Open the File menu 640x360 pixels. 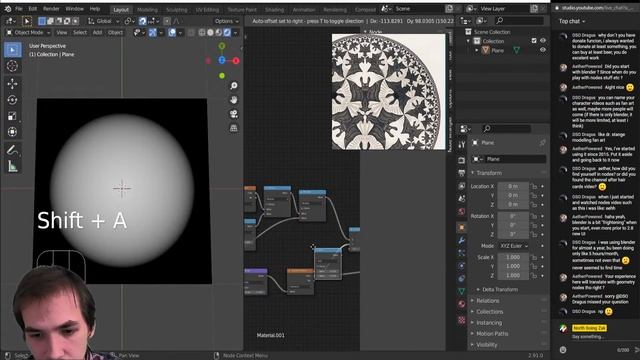(x=19, y=9)
